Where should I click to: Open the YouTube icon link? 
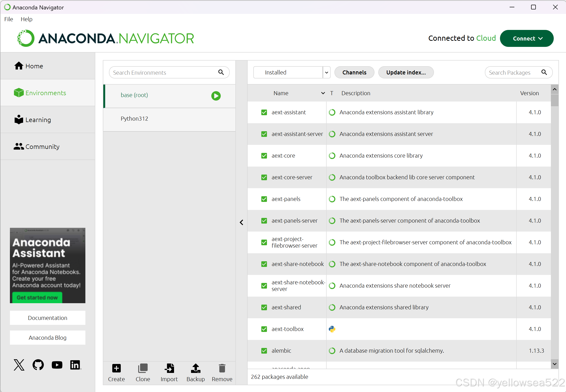[x=57, y=365]
